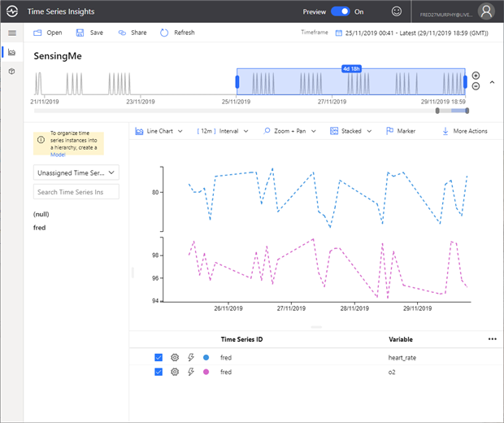Click the zoom in plus icon for the timeline
504x423 pixels.
point(476,76)
